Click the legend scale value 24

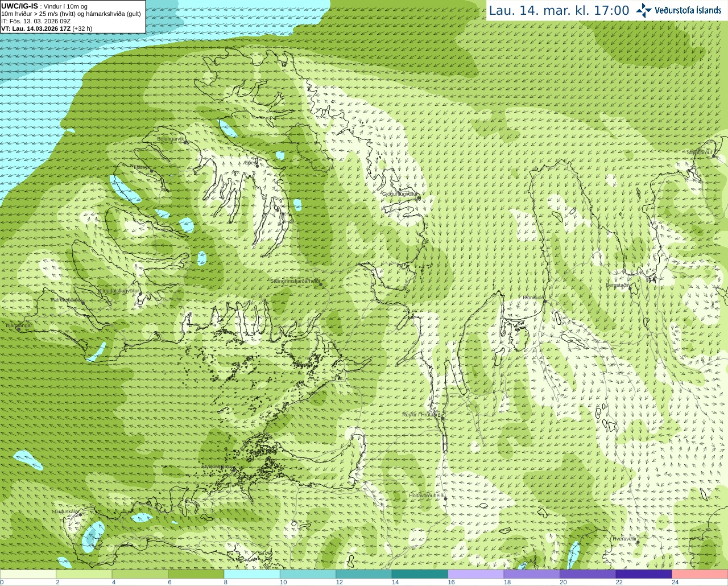point(675,582)
